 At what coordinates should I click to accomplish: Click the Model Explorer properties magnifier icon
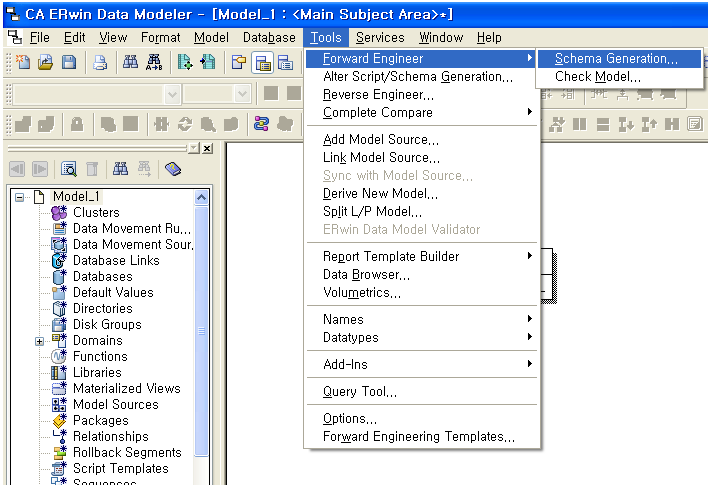click(69, 169)
